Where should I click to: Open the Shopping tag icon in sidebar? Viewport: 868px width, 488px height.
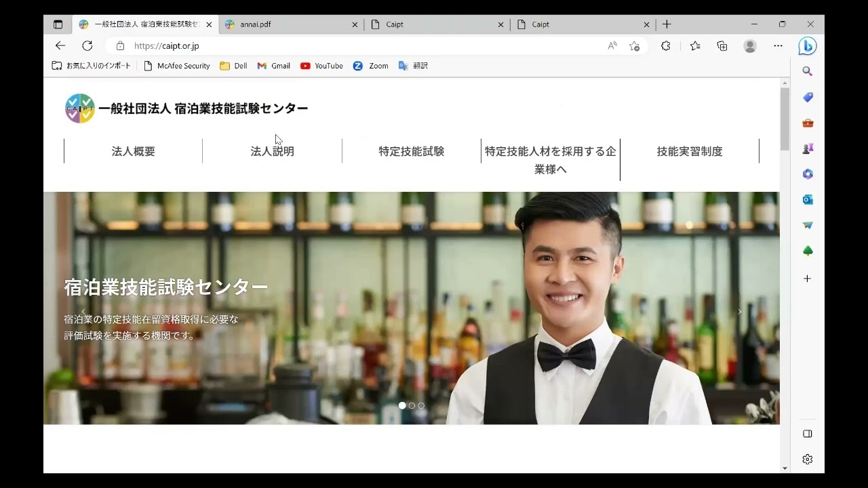[x=807, y=97]
